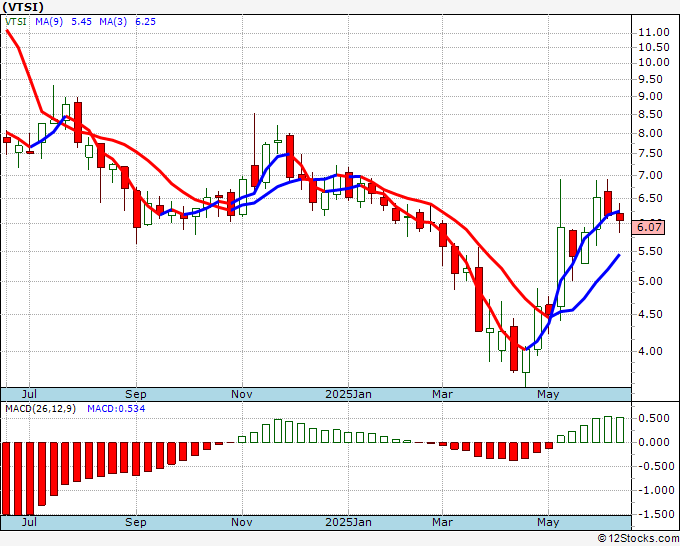Image resolution: width=680 pixels, height=546 pixels.
Task: Click the 7.00 price axis label
Action: pyautogui.click(x=651, y=176)
